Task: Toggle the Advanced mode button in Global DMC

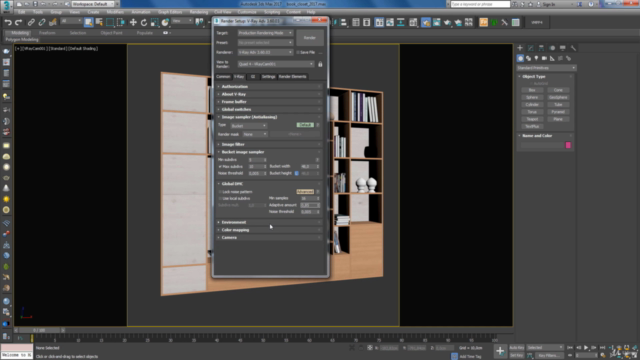Action: tap(305, 191)
